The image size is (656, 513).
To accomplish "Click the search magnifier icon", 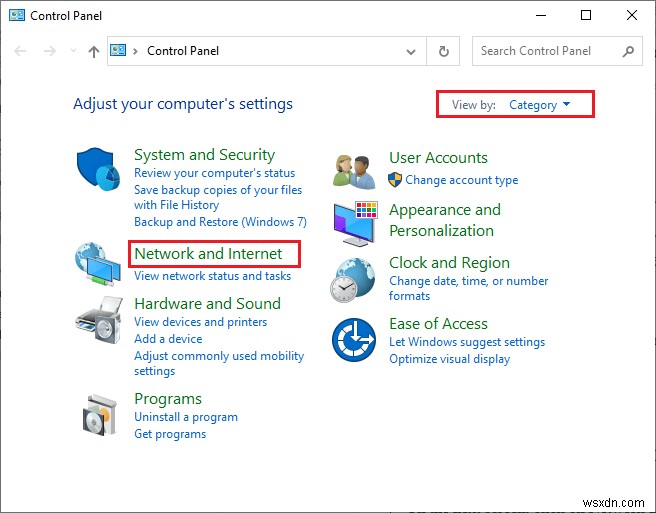I will click(628, 51).
